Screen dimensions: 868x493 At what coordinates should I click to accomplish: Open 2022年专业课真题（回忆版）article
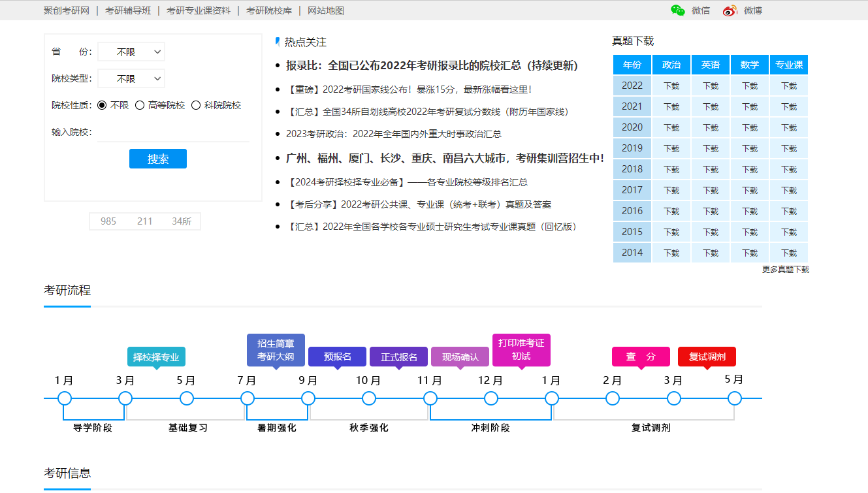[431, 227]
